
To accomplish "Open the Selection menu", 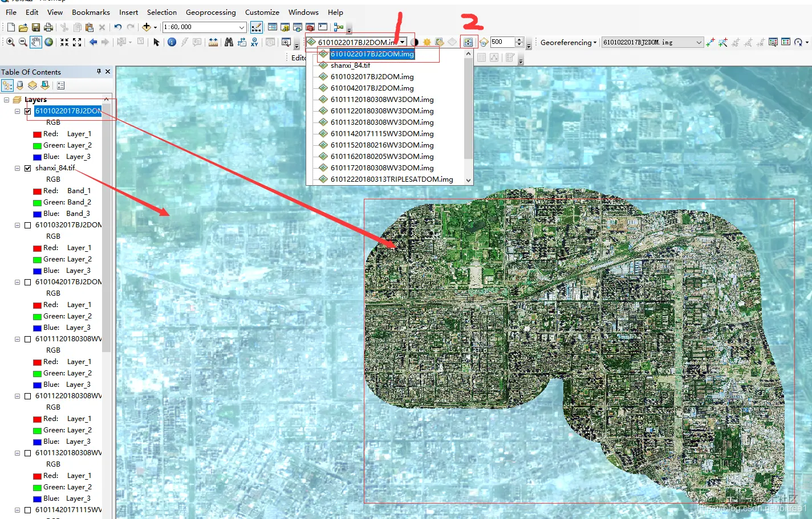I will pos(162,12).
